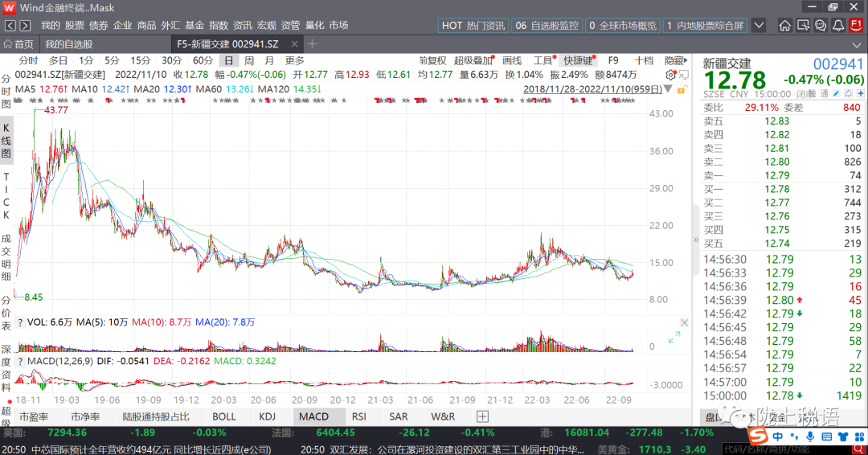868x455 pixels.
Task: Click the date range 2018/11/28-2022/11/10 link
Action: click(592, 89)
